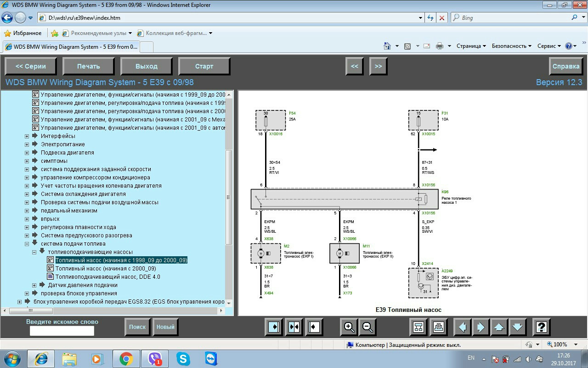The image size is (588, 368).
Task: Click the split-panes-evenly icon
Action: tap(294, 327)
